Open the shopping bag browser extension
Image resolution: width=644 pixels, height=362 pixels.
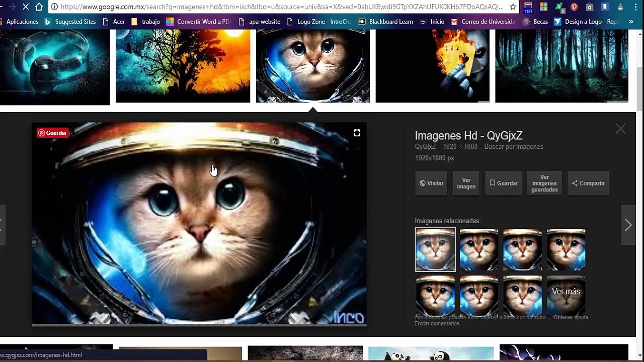click(590, 7)
